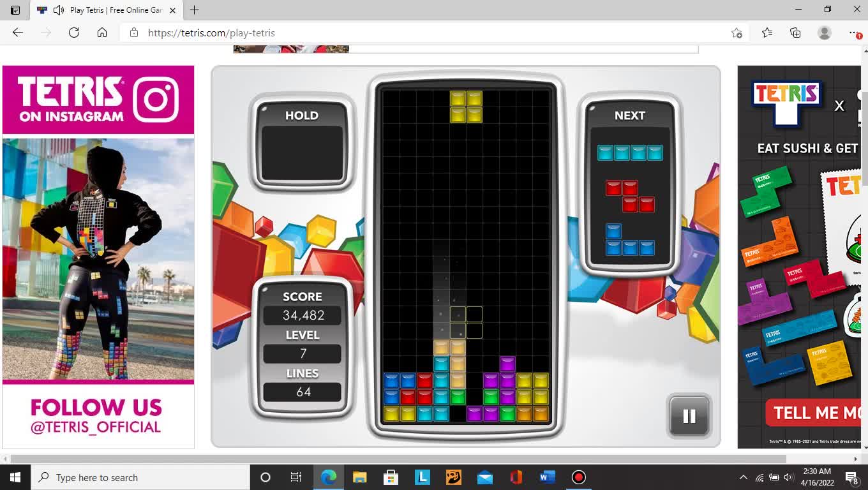Click the taskbar search box
Image resolution: width=868 pixels, height=490 pixels.
point(140,477)
